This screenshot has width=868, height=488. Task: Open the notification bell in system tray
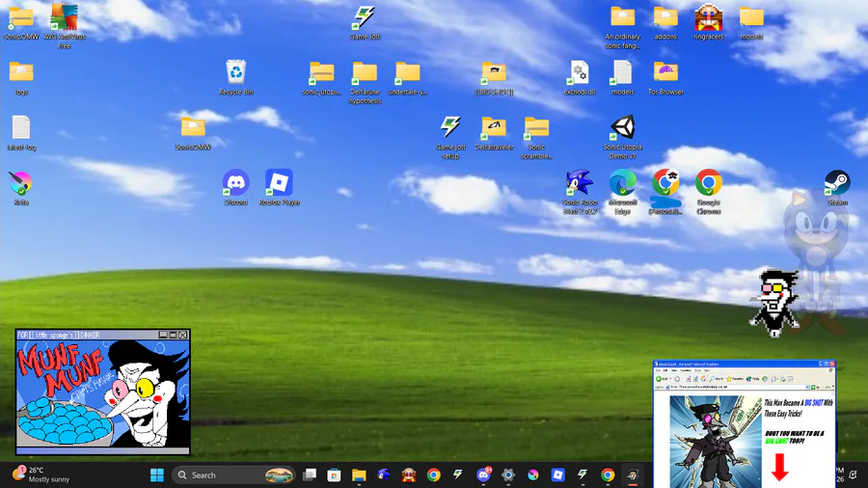(854, 474)
